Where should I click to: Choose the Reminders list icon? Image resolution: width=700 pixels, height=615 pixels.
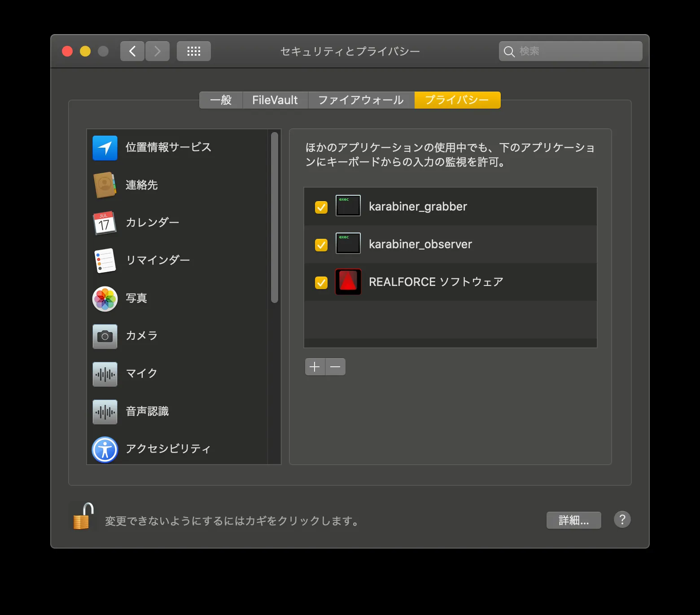(105, 260)
